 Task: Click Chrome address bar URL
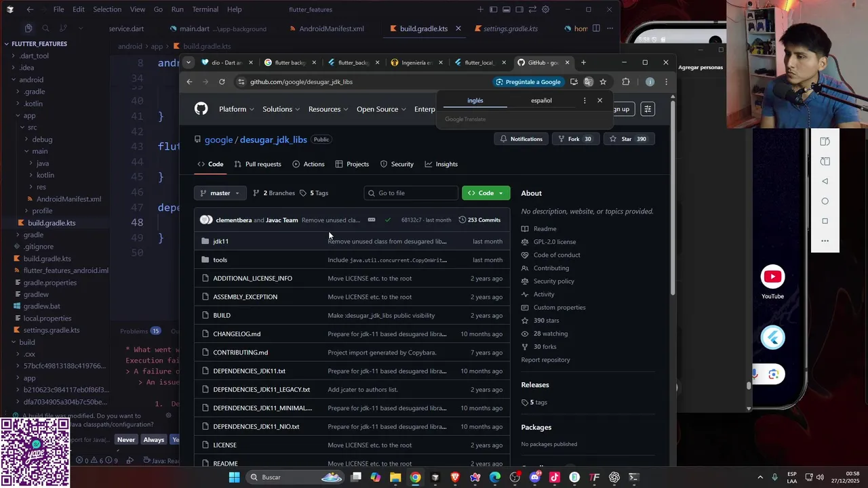(301, 82)
